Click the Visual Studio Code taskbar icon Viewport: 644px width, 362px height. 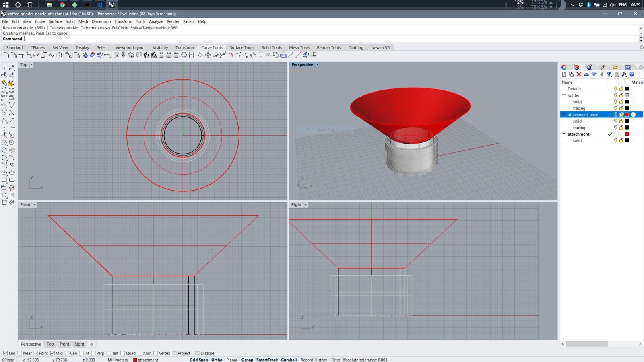pyautogui.click(x=99, y=5)
